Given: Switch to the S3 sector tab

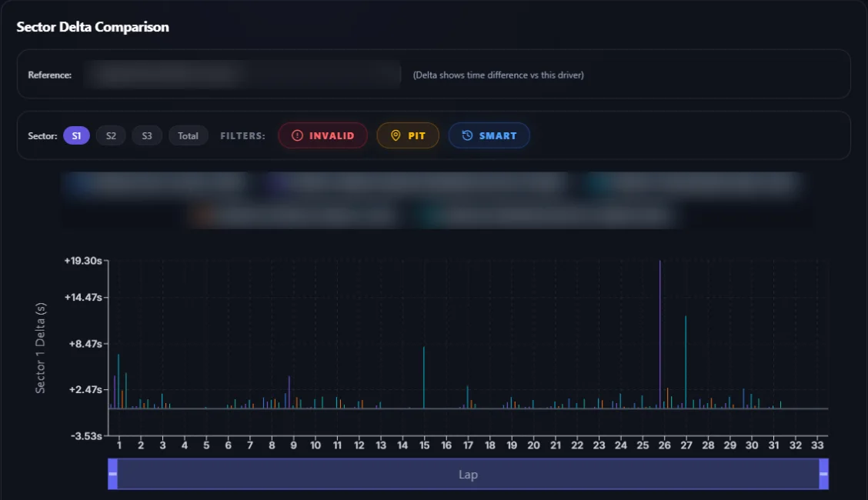Looking at the screenshot, I should (x=147, y=135).
